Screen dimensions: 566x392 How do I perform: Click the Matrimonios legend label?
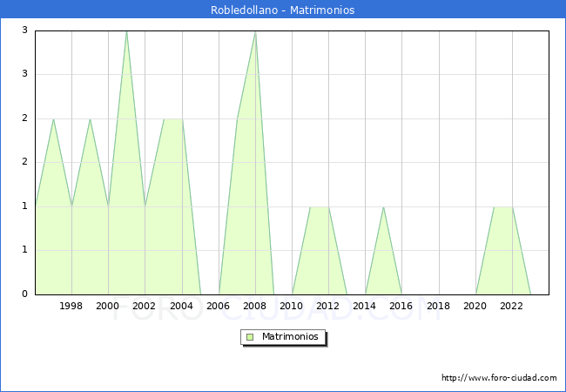pos(290,336)
